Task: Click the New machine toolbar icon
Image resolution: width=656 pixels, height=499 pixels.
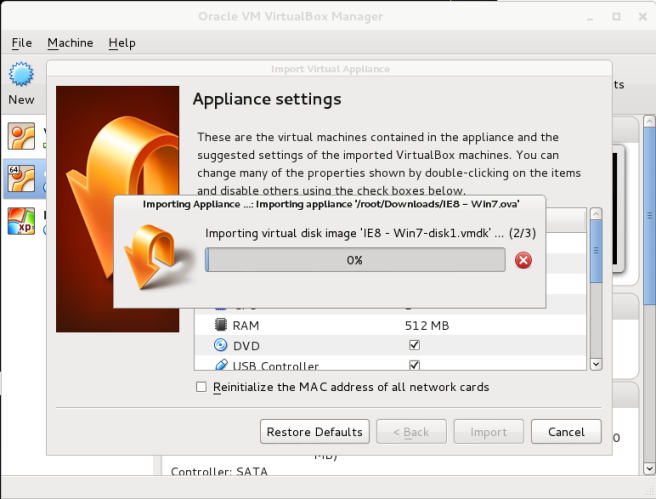Action: coord(21,75)
